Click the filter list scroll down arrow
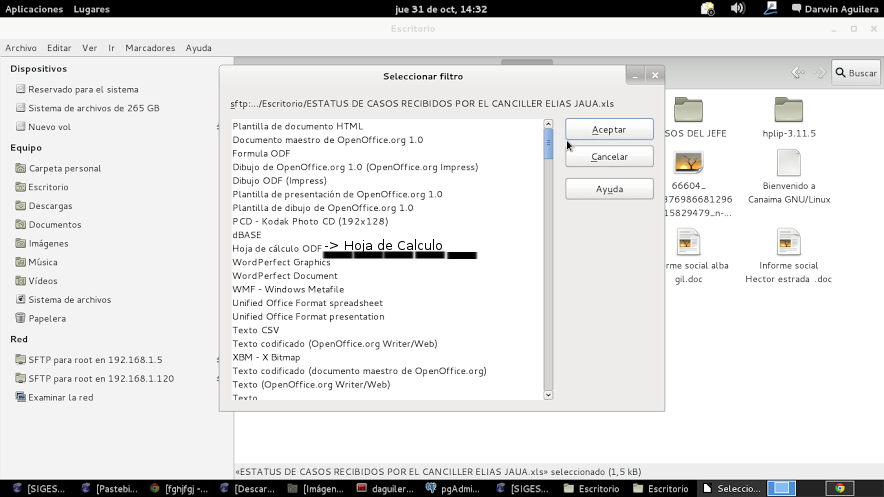This screenshot has width=884, height=497. click(548, 395)
